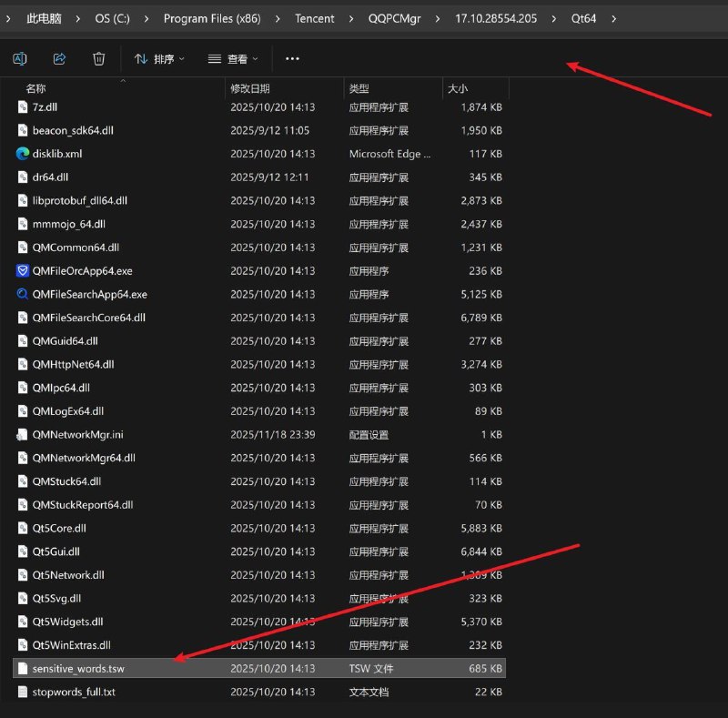
Task: Click the disklib.xml Edge icon
Action: point(23,154)
